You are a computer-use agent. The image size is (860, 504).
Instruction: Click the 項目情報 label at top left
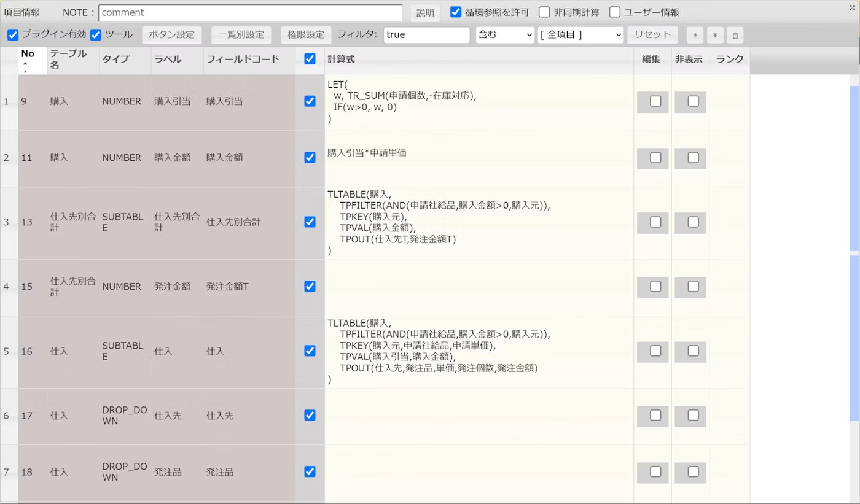click(22, 12)
